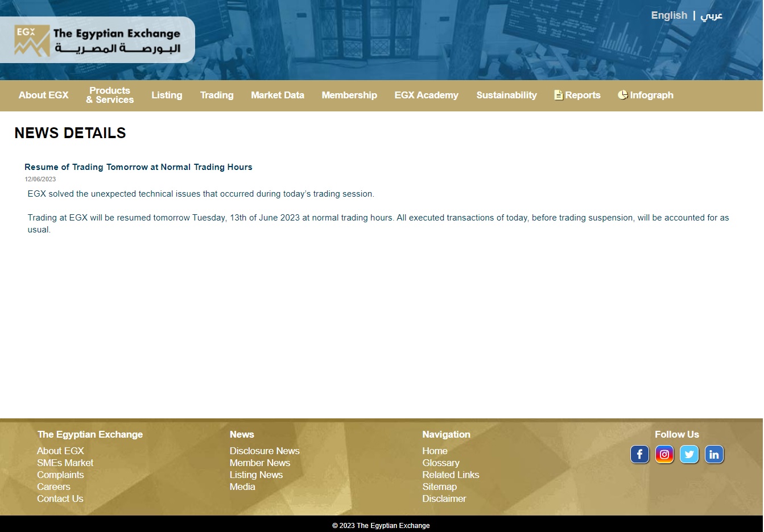764x532 pixels.
Task: Open the SMEs Market footer link
Action: (65, 463)
